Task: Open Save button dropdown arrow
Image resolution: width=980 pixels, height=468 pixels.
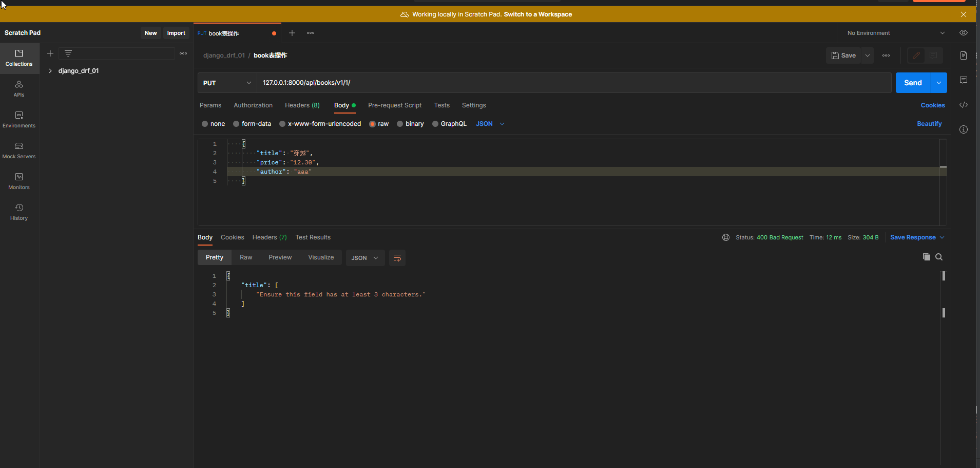Action: [x=868, y=55]
